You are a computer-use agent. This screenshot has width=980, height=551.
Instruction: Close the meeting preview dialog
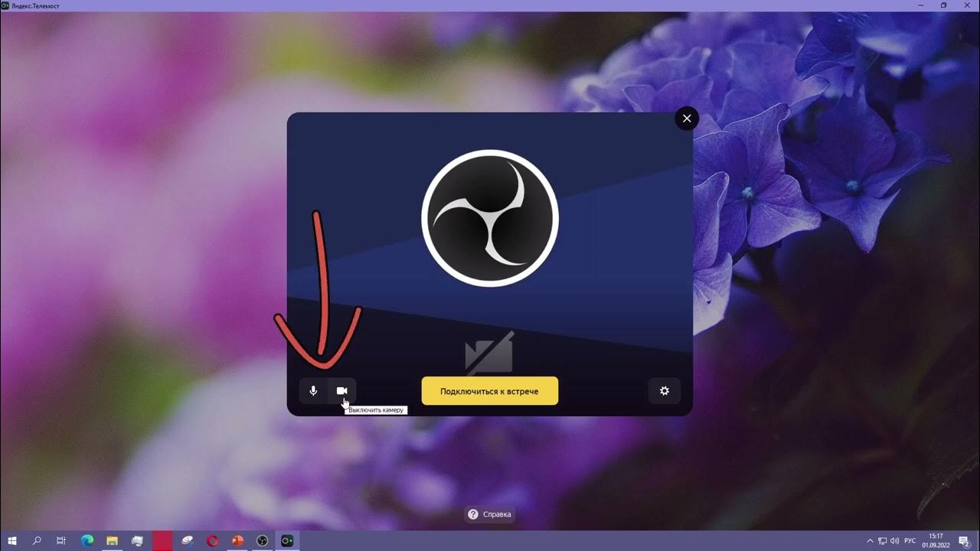[x=687, y=119]
